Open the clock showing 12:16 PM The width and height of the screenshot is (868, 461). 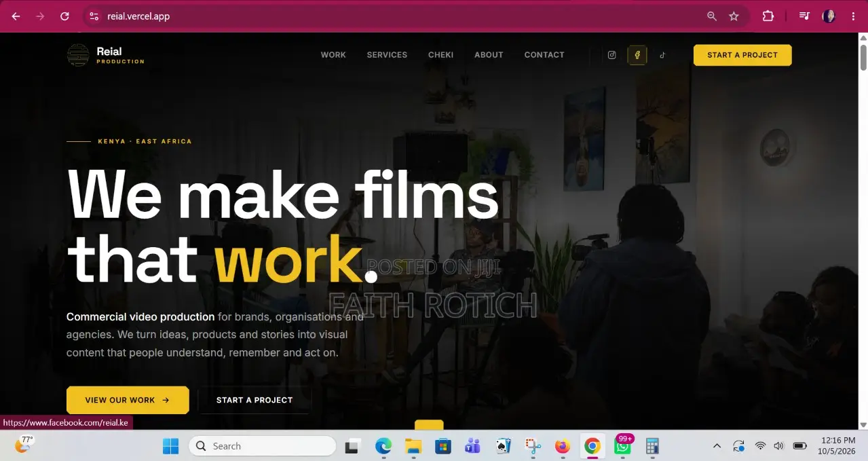click(838, 446)
